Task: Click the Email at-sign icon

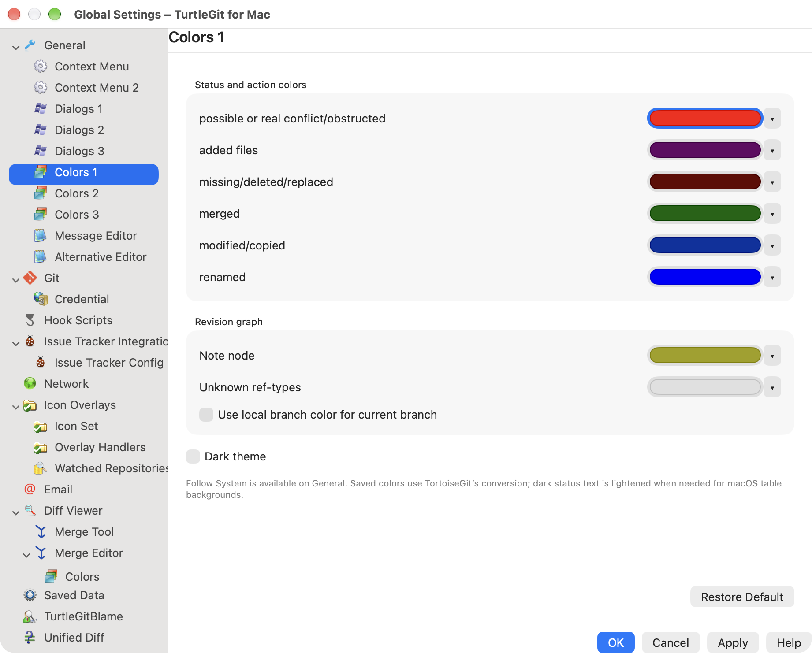Action: click(30, 489)
